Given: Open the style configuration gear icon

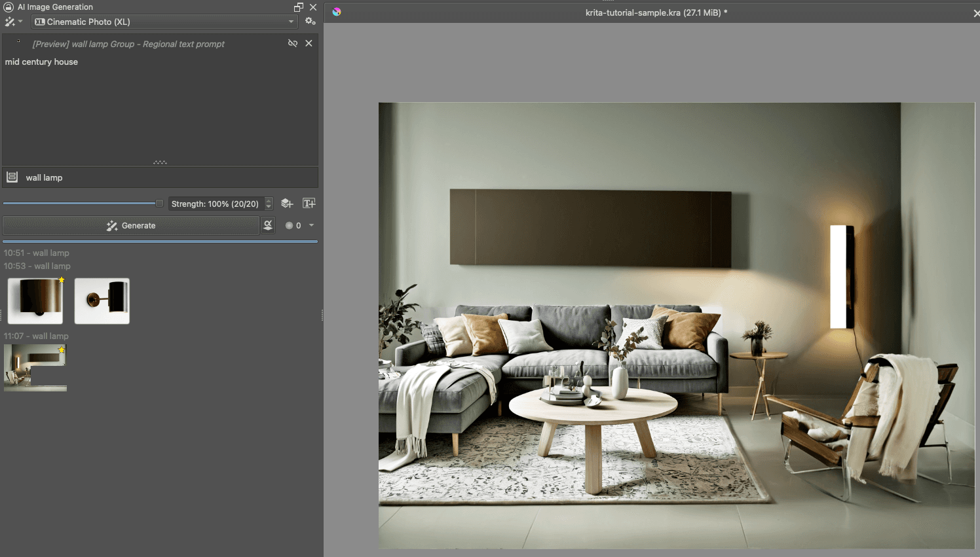Looking at the screenshot, I should 311,21.
